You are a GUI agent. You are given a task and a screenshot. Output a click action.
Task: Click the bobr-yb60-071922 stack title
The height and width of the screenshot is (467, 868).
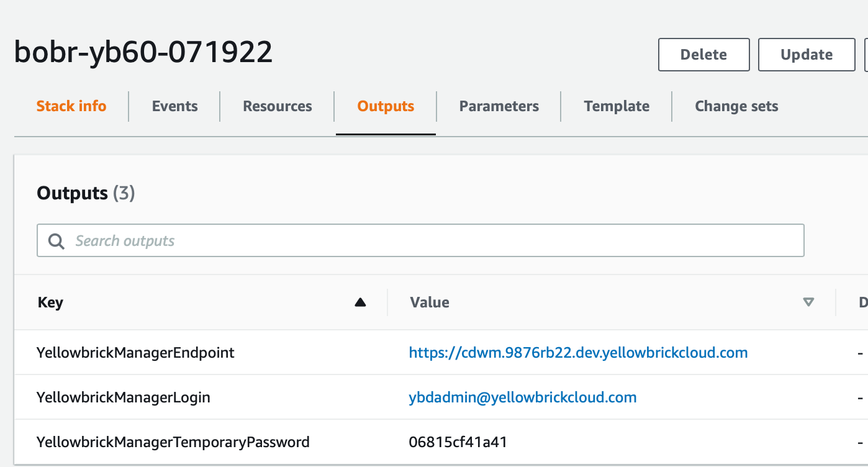[x=143, y=52]
